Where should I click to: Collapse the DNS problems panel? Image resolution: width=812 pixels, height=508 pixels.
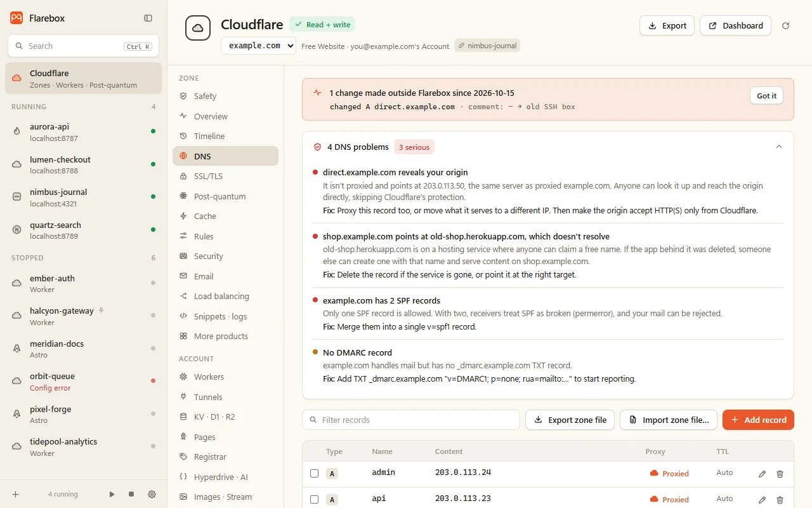[x=779, y=147]
